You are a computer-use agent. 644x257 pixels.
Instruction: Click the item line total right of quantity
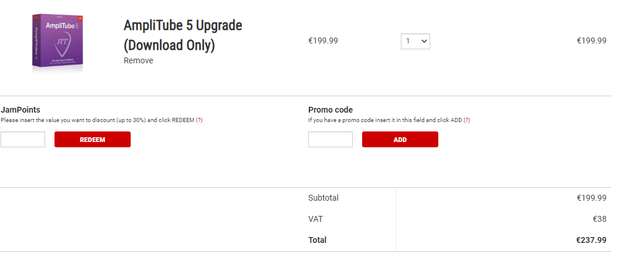click(x=591, y=41)
